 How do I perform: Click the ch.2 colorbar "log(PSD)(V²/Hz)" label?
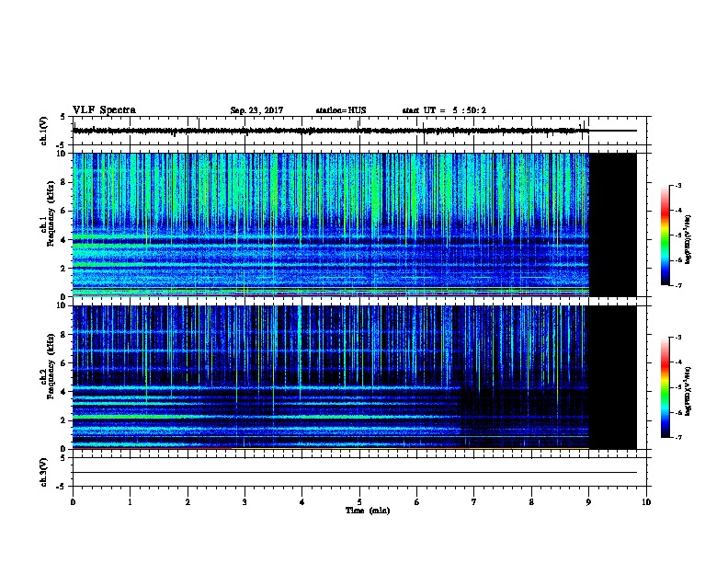[x=688, y=392]
